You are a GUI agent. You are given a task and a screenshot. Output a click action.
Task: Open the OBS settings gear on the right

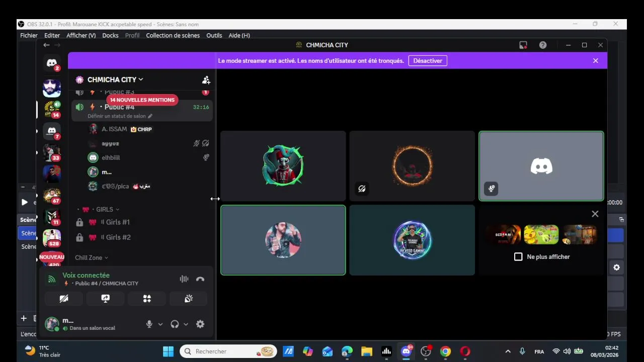616,267
